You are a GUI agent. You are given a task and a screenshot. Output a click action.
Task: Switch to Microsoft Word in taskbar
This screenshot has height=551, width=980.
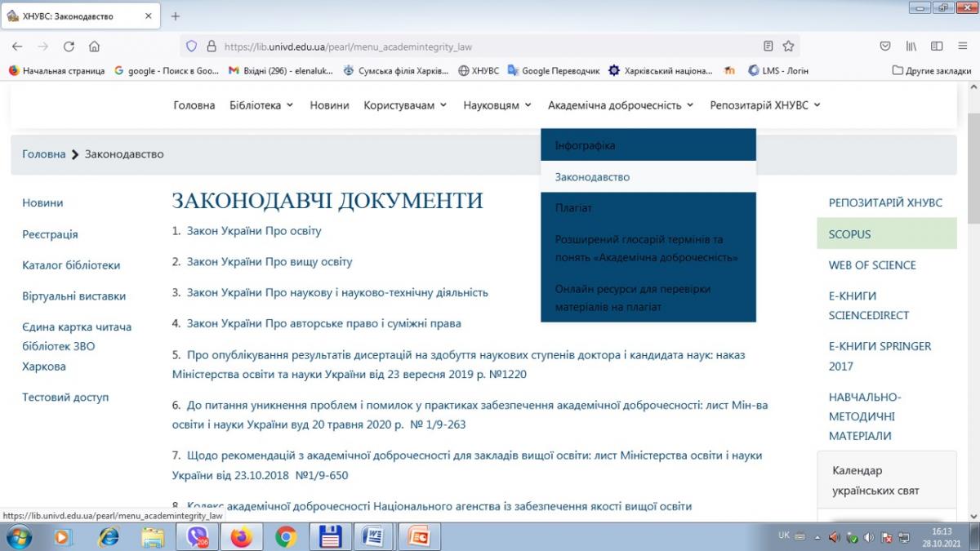373,536
